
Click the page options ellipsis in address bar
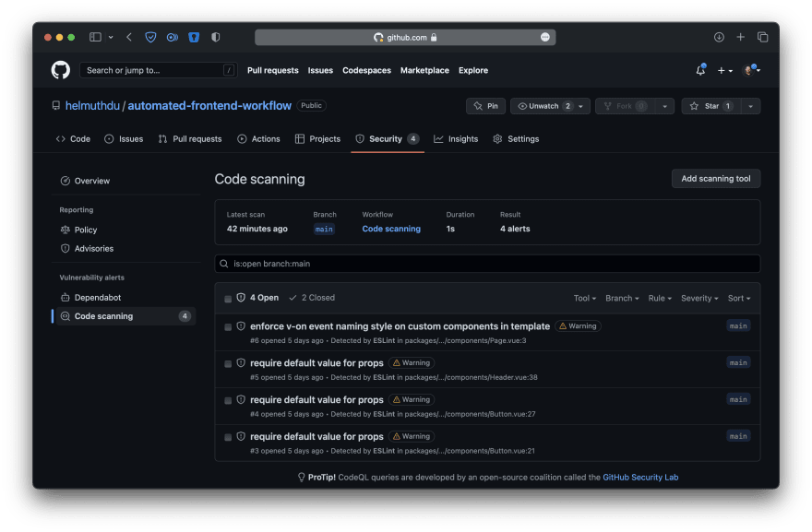pyautogui.click(x=544, y=37)
